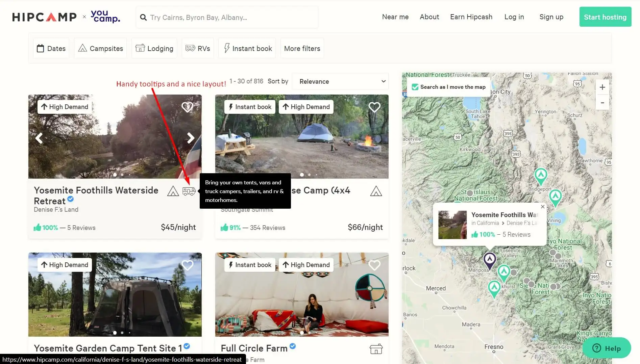This screenshot has width=640, height=364.
Task: Show next photo of Yosemite Foothills Waterside Retreat
Action: pyautogui.click(x=191, y=138)
